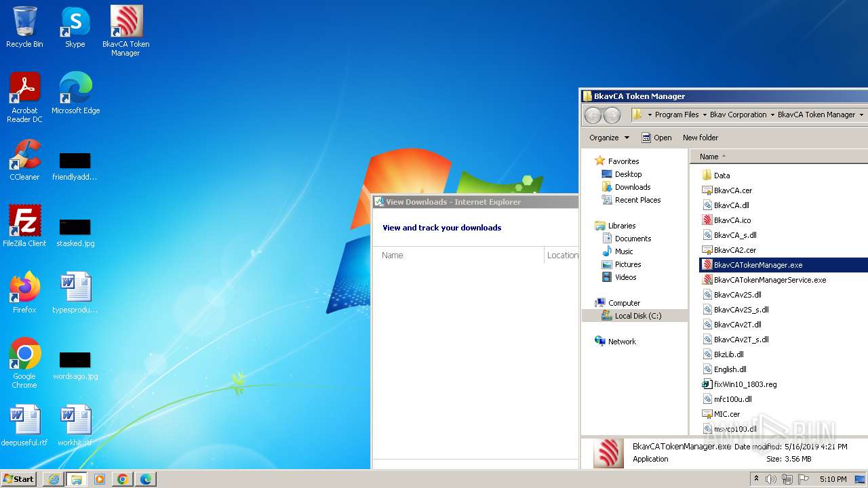Viewport: 868px width, 488px height.
Task: Click the Start button
Action: point(19,479)
